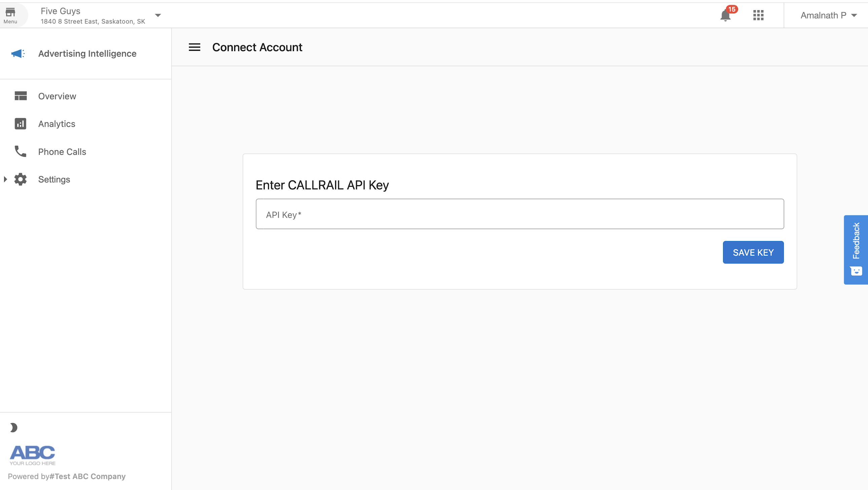Click the Overview panel icon

point(20,96)
